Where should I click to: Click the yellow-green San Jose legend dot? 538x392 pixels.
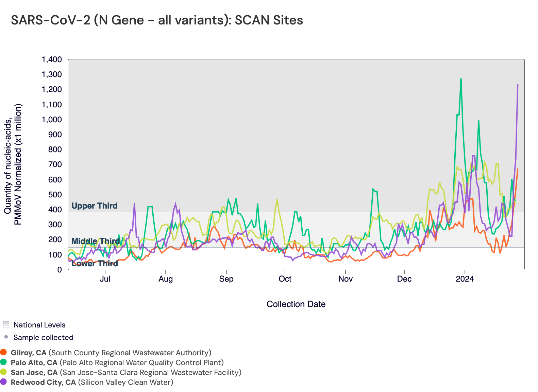(4, 372)
